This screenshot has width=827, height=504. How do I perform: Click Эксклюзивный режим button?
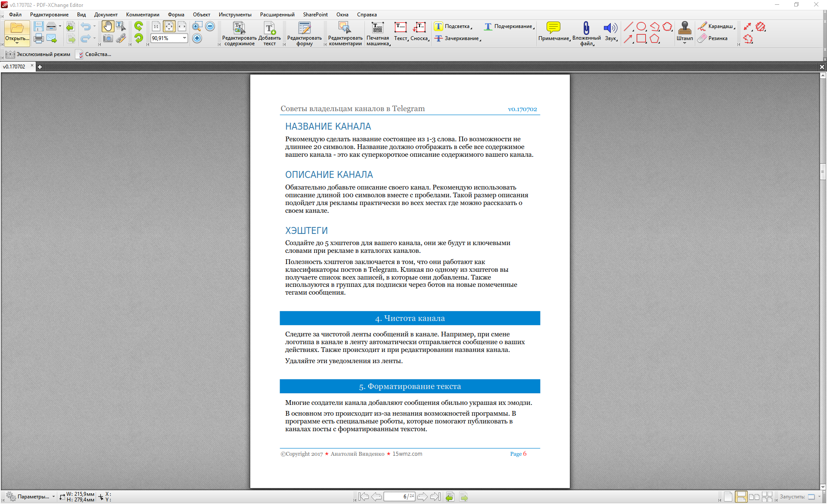[38, 54]
